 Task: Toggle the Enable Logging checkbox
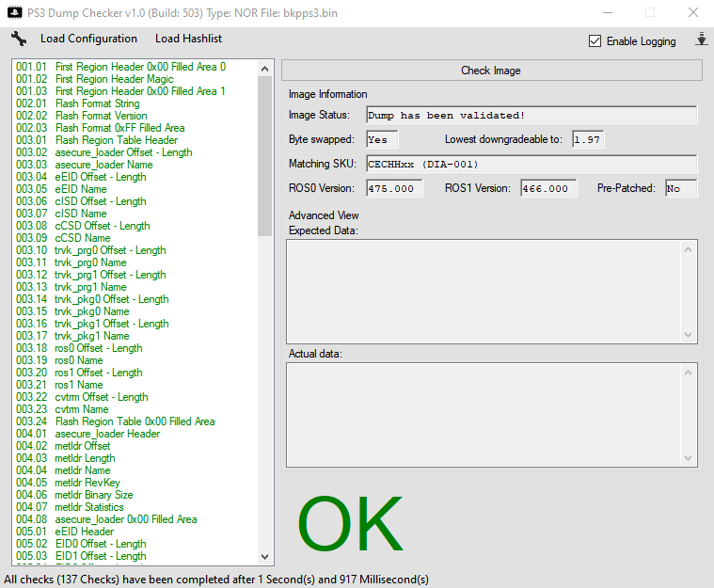click(x=595, y=41)
